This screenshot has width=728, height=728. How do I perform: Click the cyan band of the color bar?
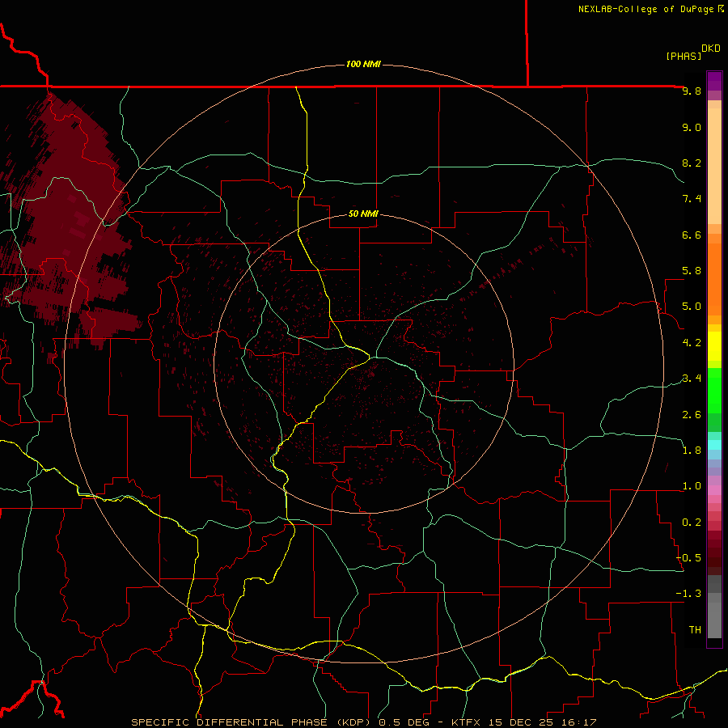pyautogui.click(x=714, y=445)
